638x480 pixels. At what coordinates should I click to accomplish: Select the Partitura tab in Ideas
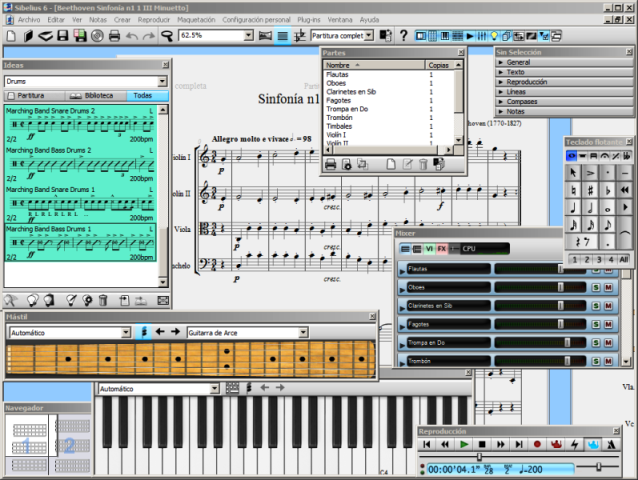pyautogui.click(x=35, y=96)
